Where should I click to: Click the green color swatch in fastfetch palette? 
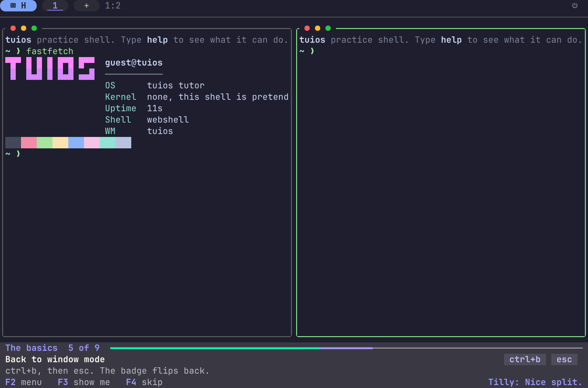tap(44, 142)
